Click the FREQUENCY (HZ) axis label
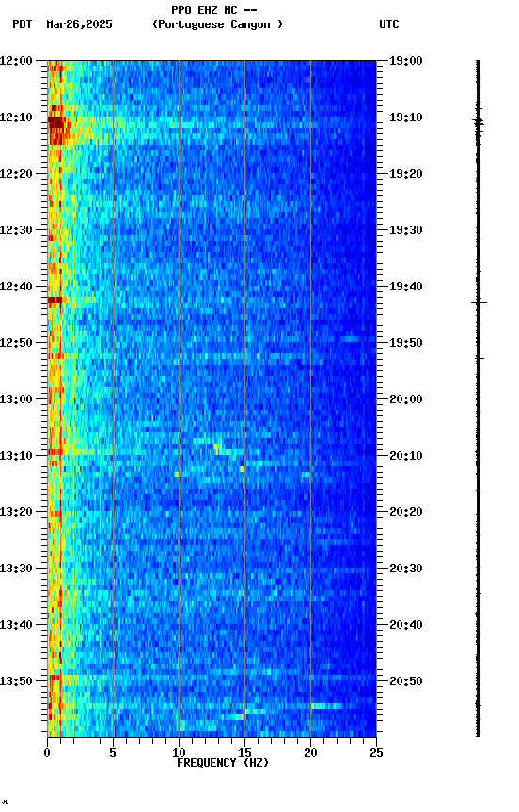Screen dimensions: 519x812 point(223,763)
